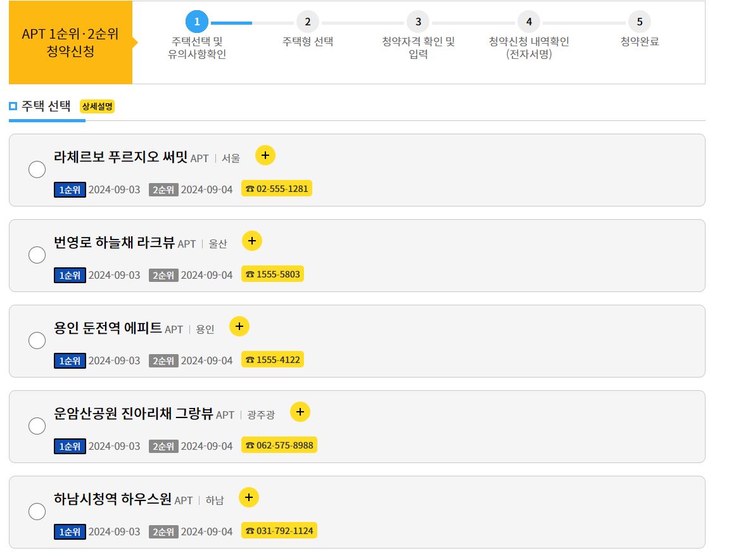Pick 운암산공원 진아리채 그랑뷰 radio button
729x560 pixels.
37,426
